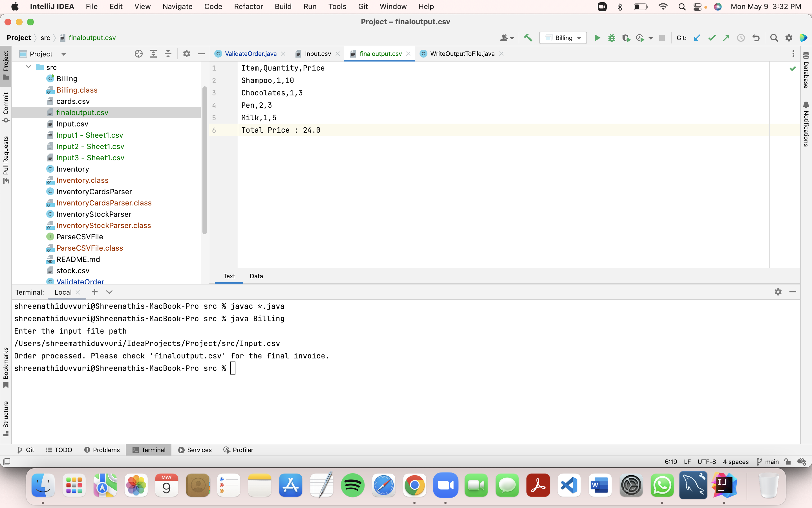Click src in the breadcrumb path
The image size is (812, 508).
point(45,38)
